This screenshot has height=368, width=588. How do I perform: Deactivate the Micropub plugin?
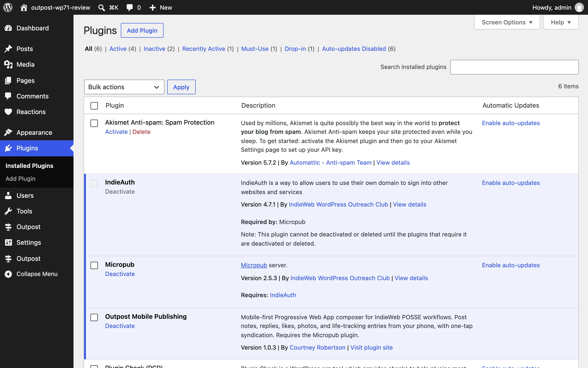[x=120, y=274]
